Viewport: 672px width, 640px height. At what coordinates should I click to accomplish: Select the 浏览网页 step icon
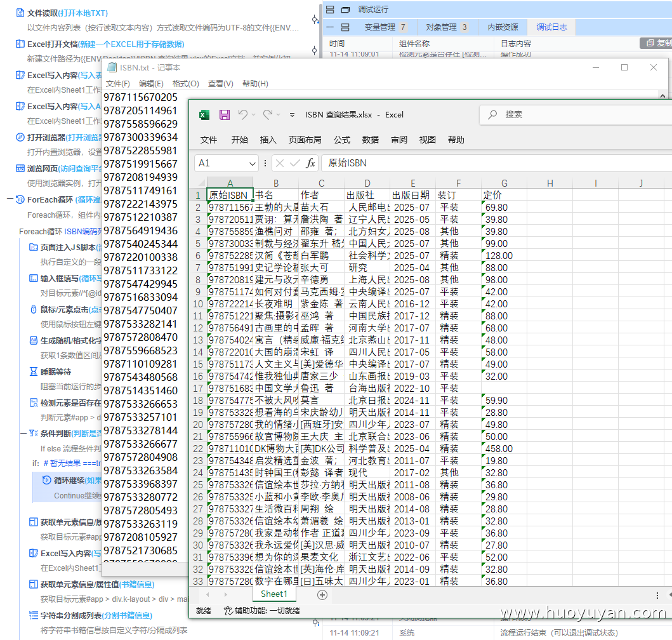coord(20,168)
